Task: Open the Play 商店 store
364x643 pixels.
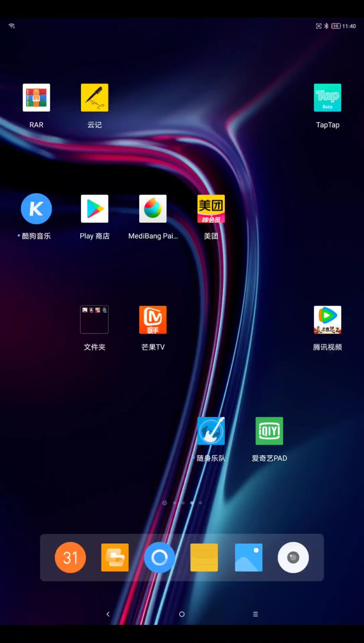Action: 94,208
